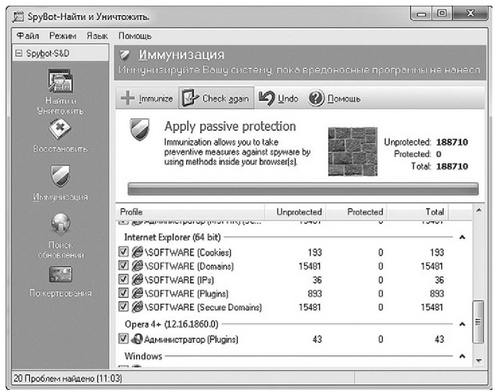Click the Check again clipboard icon
Image resolution: width=499 pixels, height=392 pixels.
(190, 98)
